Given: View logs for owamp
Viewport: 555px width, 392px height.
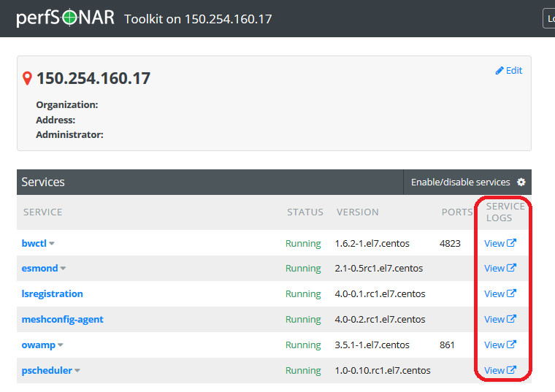Looking at the screenshot, I should 494,345.
